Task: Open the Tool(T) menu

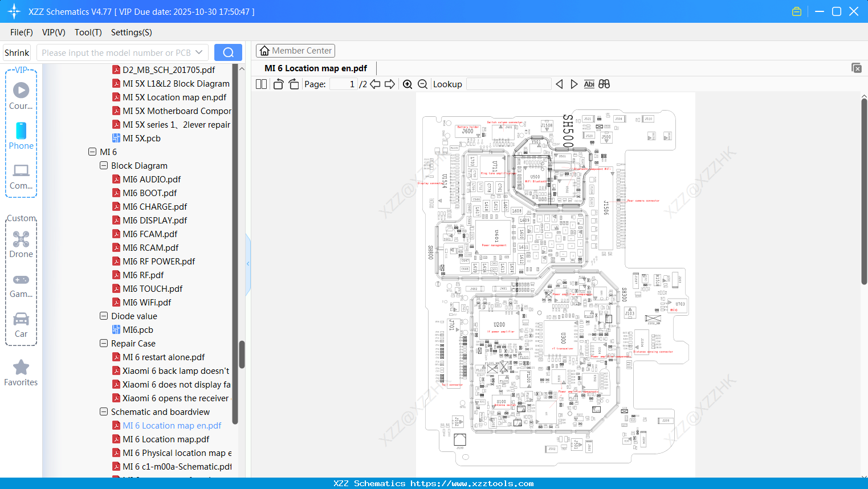Action: click(x=88, y=32)
